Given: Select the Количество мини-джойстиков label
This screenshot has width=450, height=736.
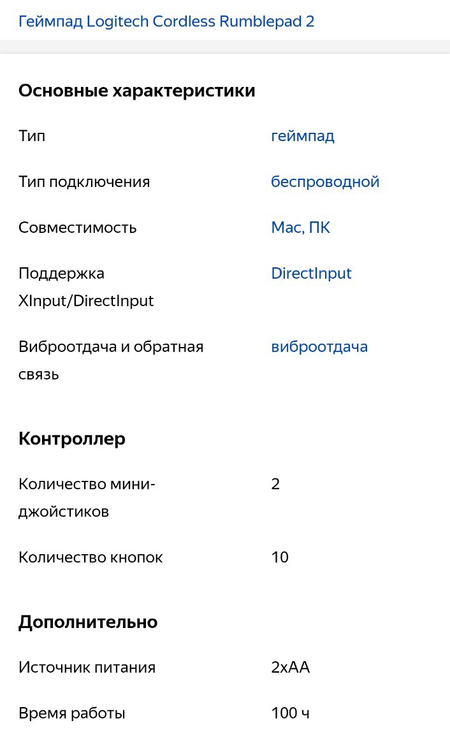Looking at the screenshot, I should tap(86, 498).
